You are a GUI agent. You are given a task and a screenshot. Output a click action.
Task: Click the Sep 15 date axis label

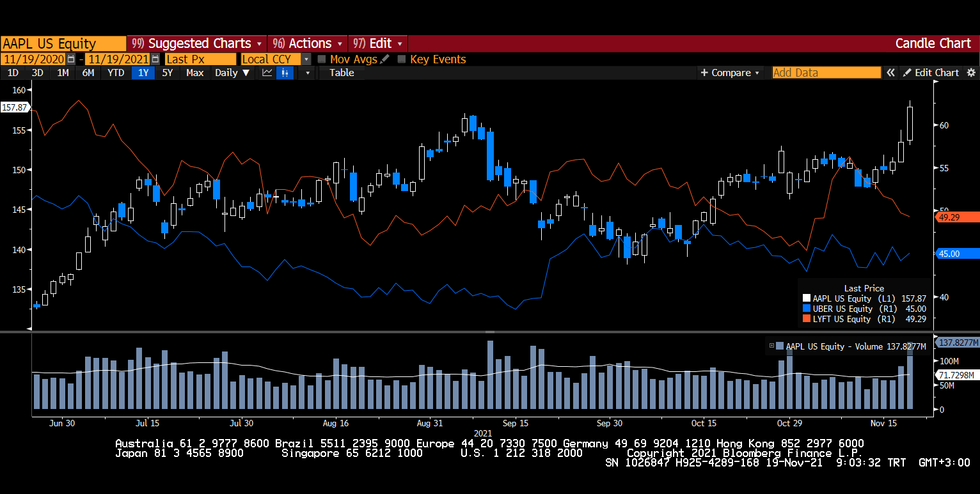(516, 423)
